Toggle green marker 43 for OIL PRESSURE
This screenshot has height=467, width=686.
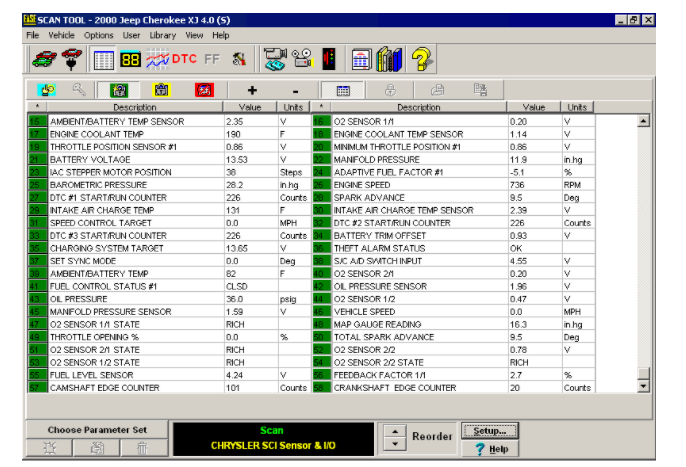tap(37, 299)
